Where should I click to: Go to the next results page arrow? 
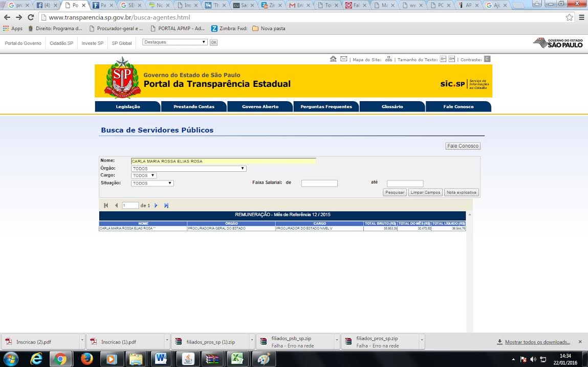pyautogui.click(x=156, y=205)
